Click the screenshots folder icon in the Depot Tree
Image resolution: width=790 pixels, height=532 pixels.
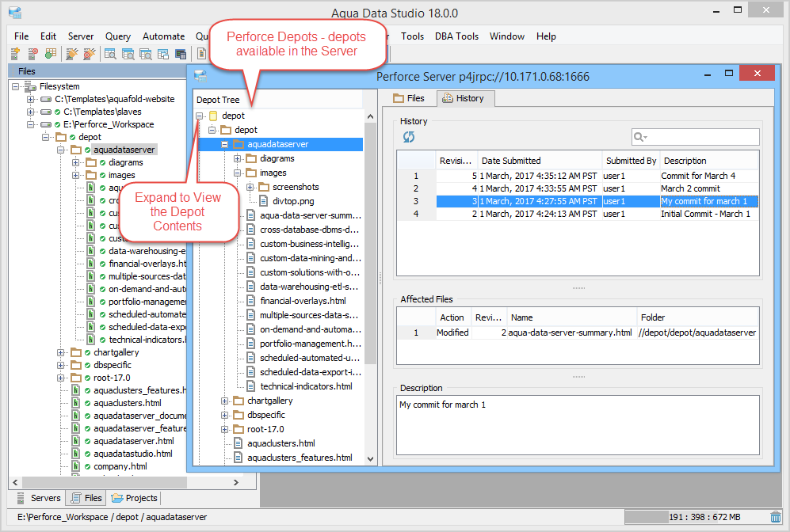tap(264, 188)
